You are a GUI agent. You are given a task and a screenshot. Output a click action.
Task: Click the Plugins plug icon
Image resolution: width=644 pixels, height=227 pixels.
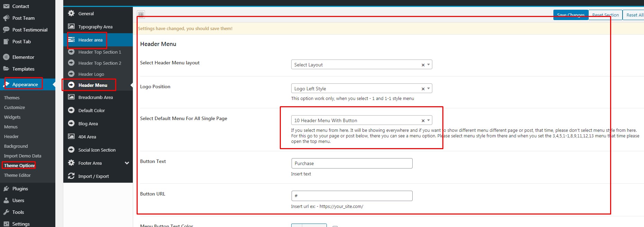click(6, 189)
